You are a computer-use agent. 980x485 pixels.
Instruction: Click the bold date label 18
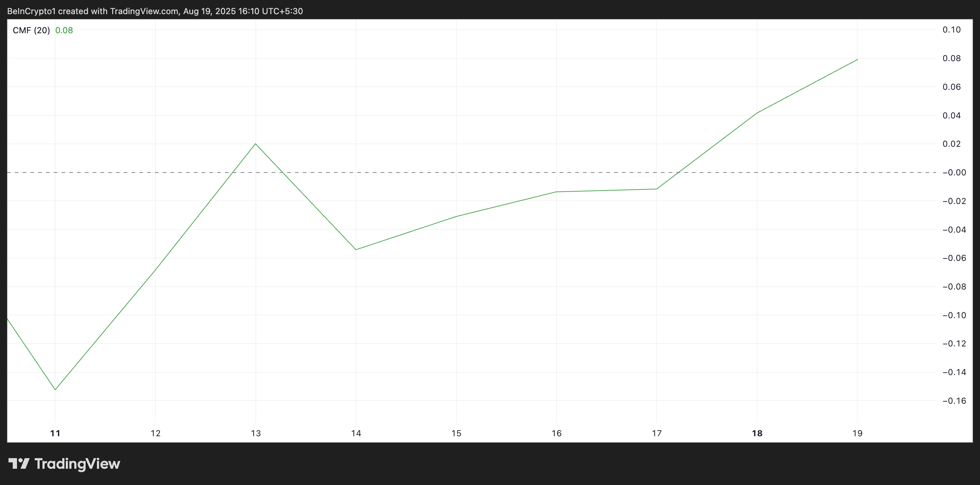pyautogui.click(x=757, y=433)
